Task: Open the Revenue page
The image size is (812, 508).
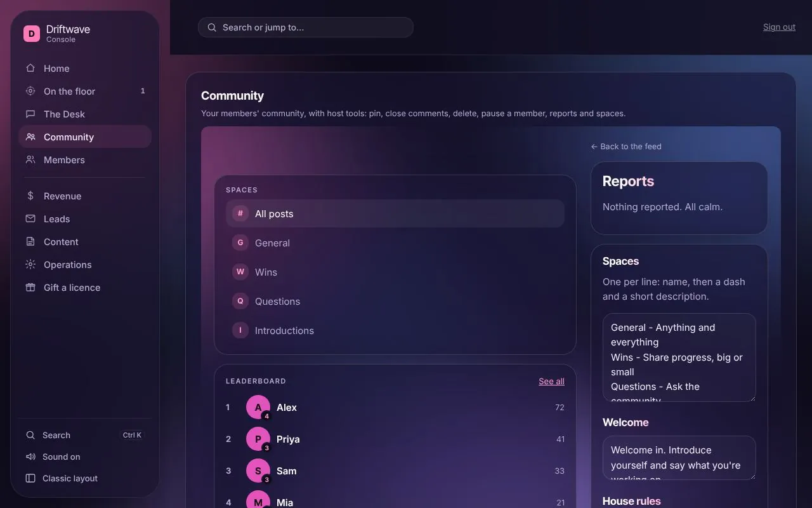Action: tap(85, 196)
